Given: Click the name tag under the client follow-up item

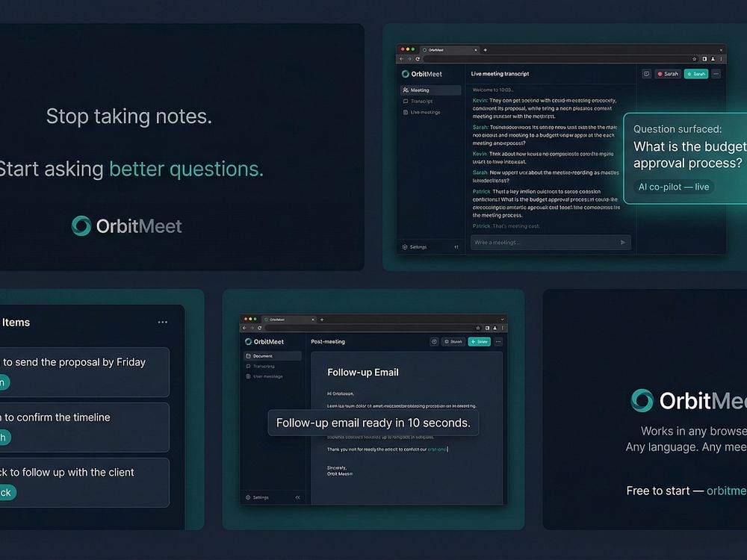Looking at the screenshot, I should 7,492.
